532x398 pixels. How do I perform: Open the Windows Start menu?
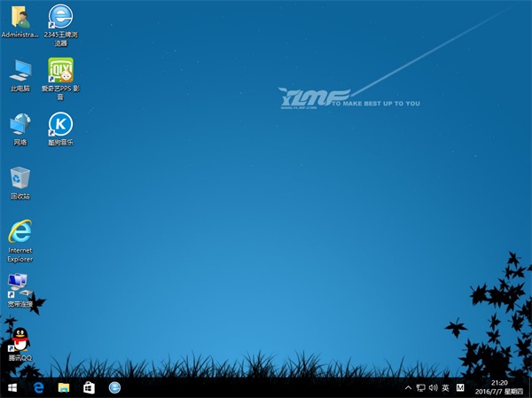tap(12, 388)
